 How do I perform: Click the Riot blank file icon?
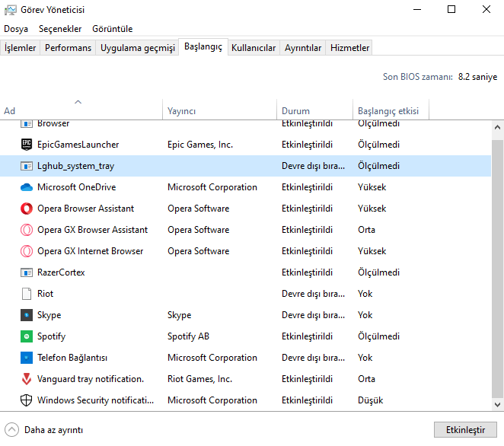(27, 294)
